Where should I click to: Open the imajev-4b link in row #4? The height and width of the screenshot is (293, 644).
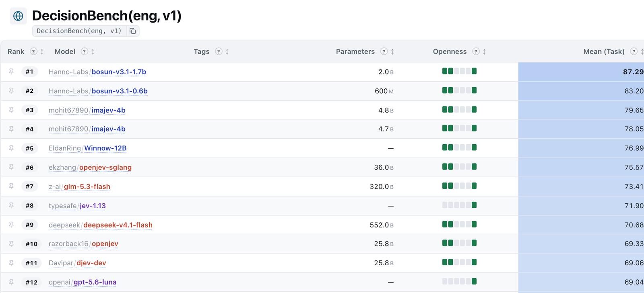coord(87,129)
